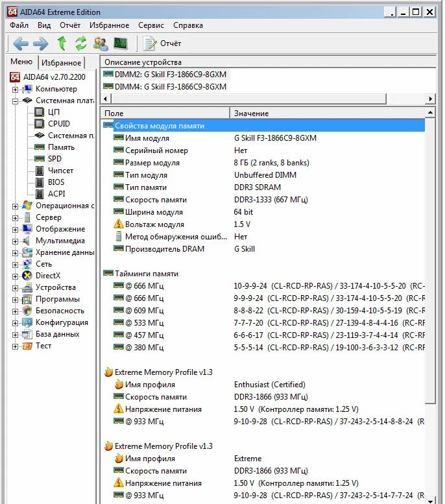This screenshot has width=445, height=504.
Task: Select the Скорость памяти DDR3-1333 row
Action: coord(263,200)
